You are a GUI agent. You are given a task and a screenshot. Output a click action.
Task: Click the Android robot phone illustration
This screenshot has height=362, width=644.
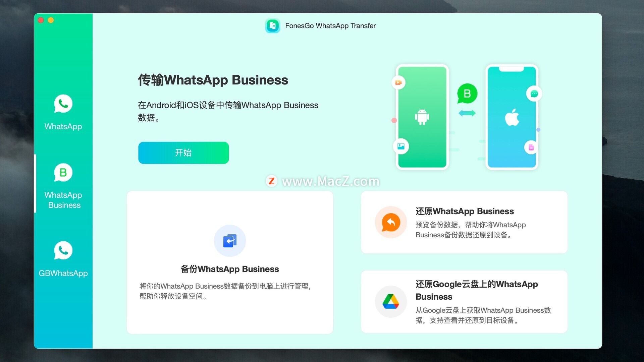(x=422, y=117)
